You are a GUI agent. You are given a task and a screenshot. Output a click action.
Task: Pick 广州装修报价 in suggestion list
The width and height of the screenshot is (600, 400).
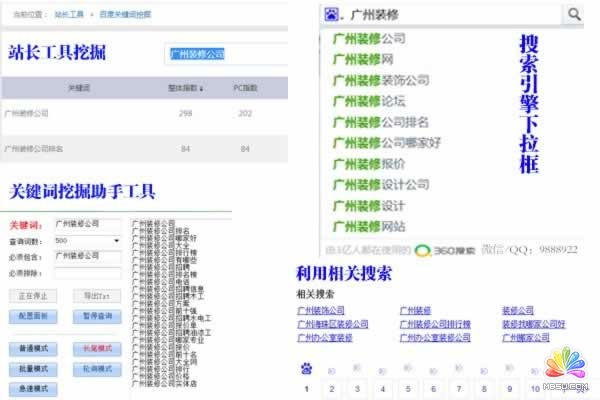pos(369,163)
